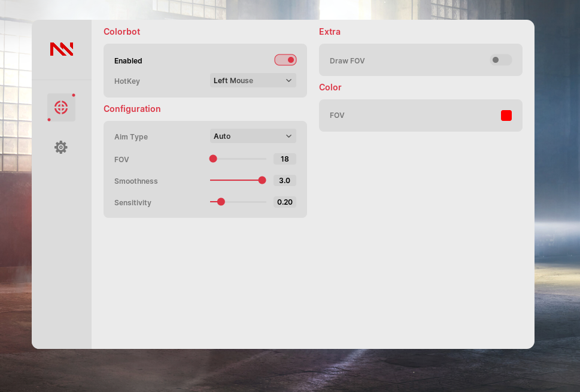Click the Smoothness slider handle
This screenshot has height=392, width=580.
pyautogui.click(x=262, y=180)
